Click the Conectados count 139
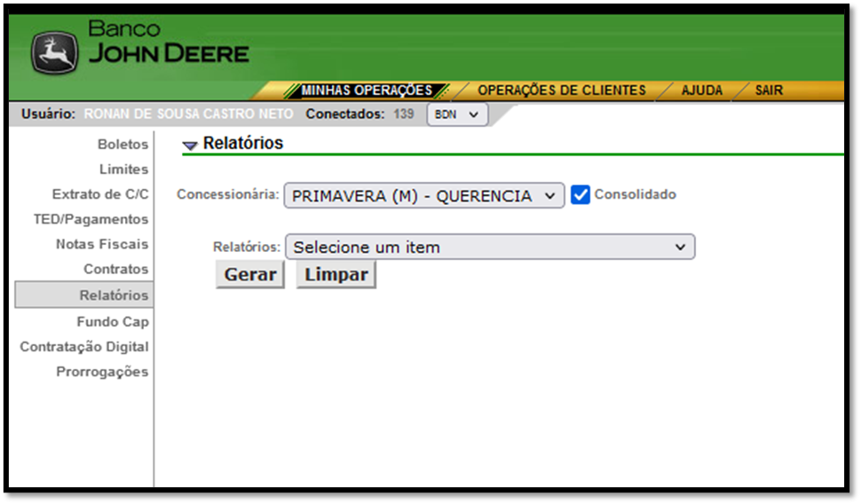This screenshot has height=504, width=861. pyautogui.click(x=404, y=114)
